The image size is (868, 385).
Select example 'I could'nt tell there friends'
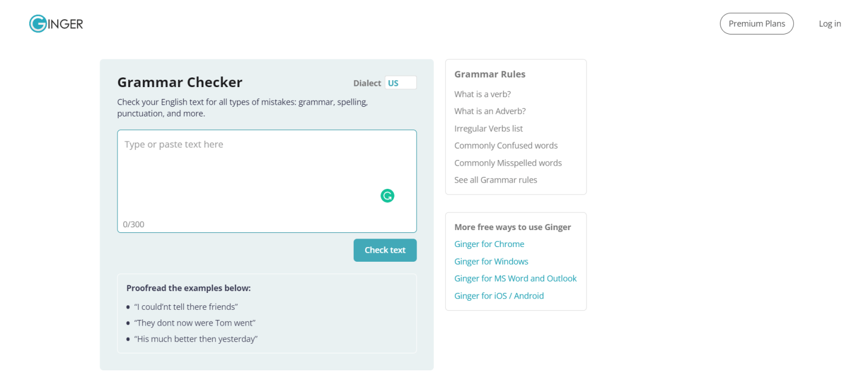(x=186, y=306)
